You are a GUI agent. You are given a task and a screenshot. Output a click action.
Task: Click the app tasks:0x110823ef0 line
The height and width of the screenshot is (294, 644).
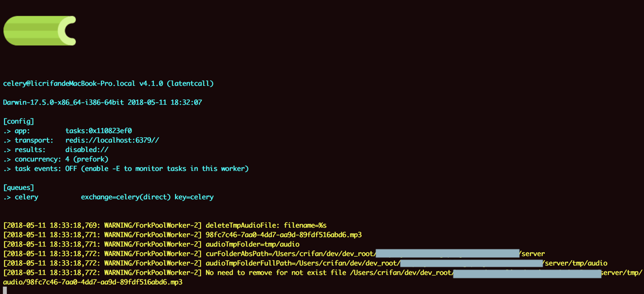click(x=99, y=131)
